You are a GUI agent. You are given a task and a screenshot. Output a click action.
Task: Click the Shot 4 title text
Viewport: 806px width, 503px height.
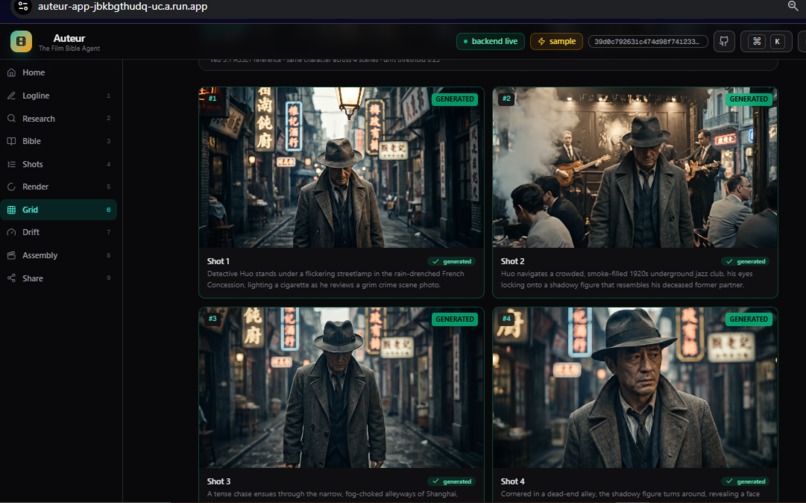pos(512,481)
